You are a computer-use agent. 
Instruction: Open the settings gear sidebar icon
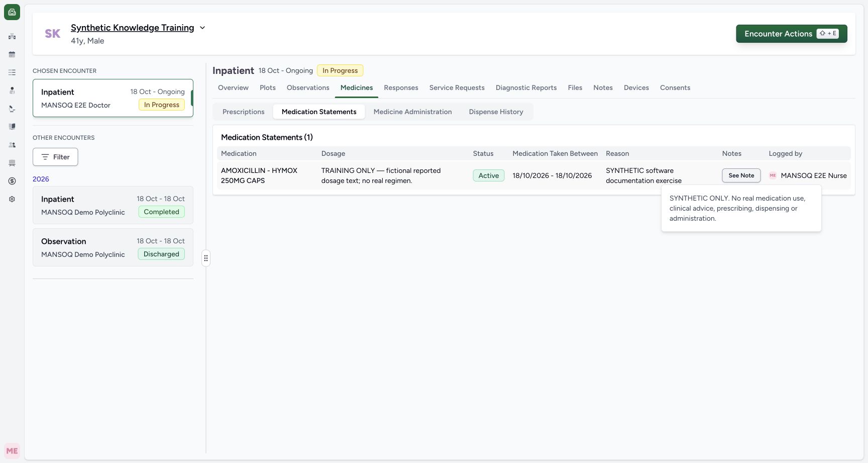tap(12, 199)
